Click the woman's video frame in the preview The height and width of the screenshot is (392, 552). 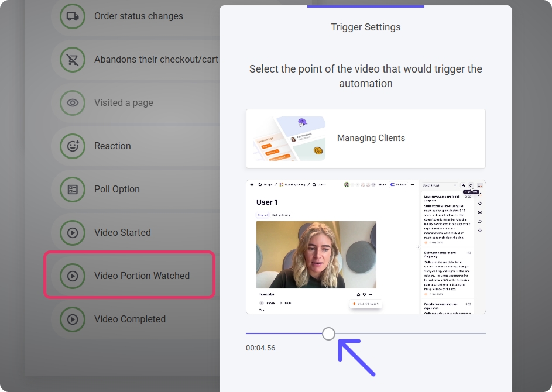[316, 255]
